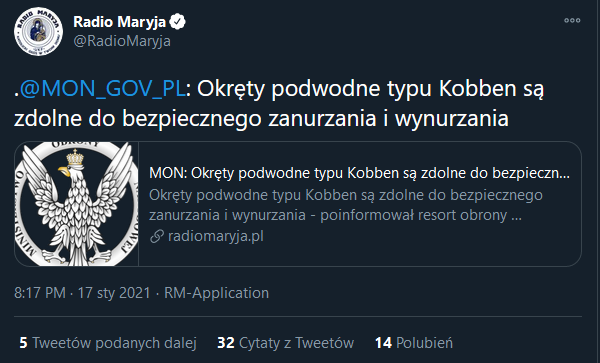
Task: View the 5 Tweetów podanych dalej list
Action: [x=108, y=343]
